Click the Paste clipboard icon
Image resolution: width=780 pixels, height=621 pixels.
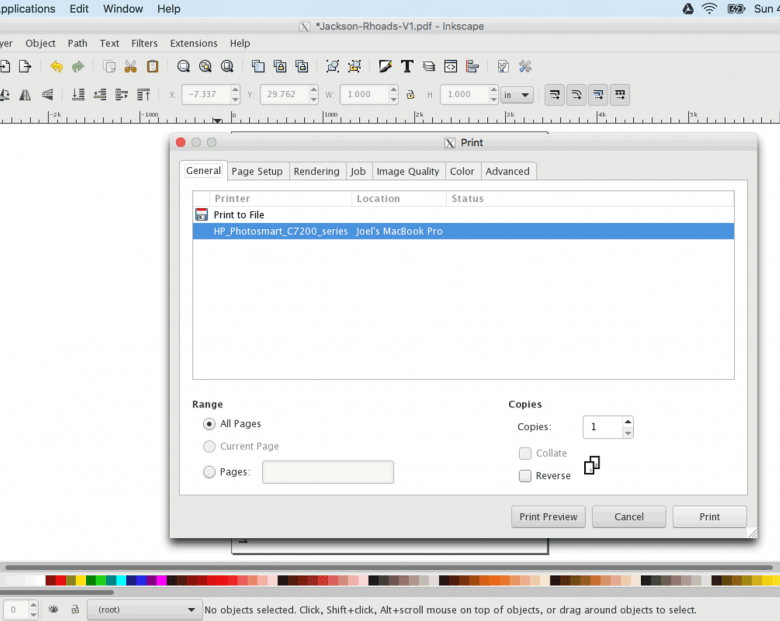(152, 67)
